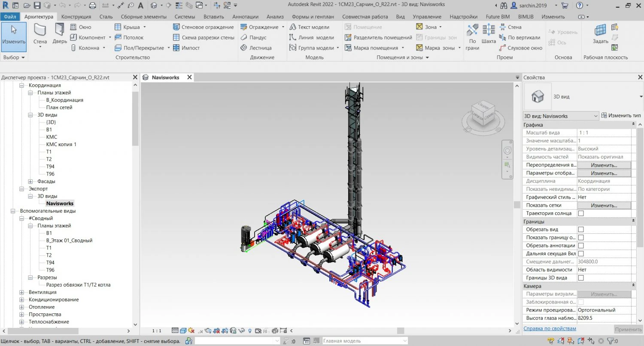Open the Справка по свойствам link
Image resolution: width=644 pixels, height=346 pixels.
[550, 328]
